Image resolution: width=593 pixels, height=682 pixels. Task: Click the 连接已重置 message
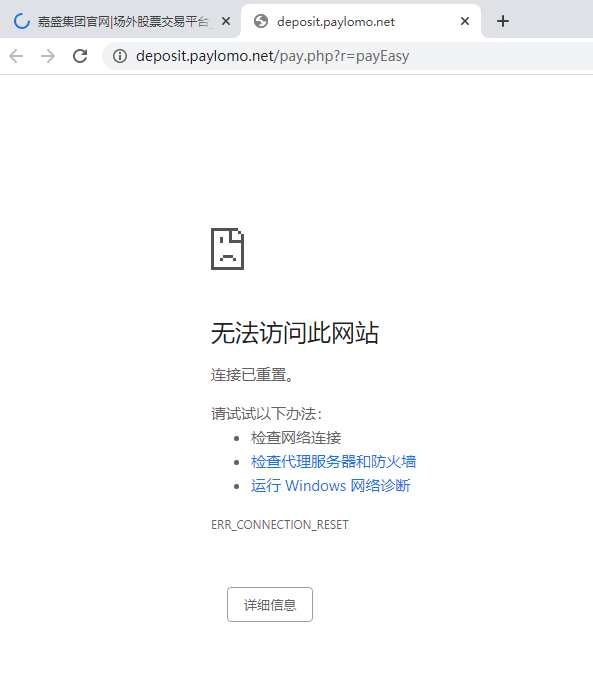[253, 374]
